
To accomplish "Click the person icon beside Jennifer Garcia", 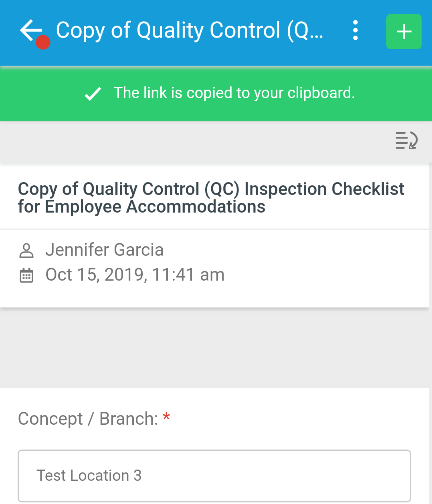I will tap(26, 250).
